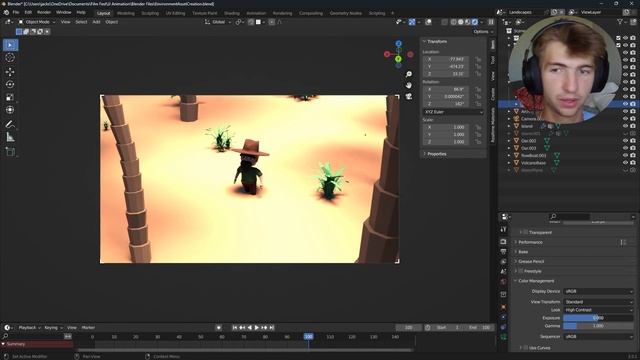
Task: Open the Render properties tab icon
Action: [x=504, y=242]
